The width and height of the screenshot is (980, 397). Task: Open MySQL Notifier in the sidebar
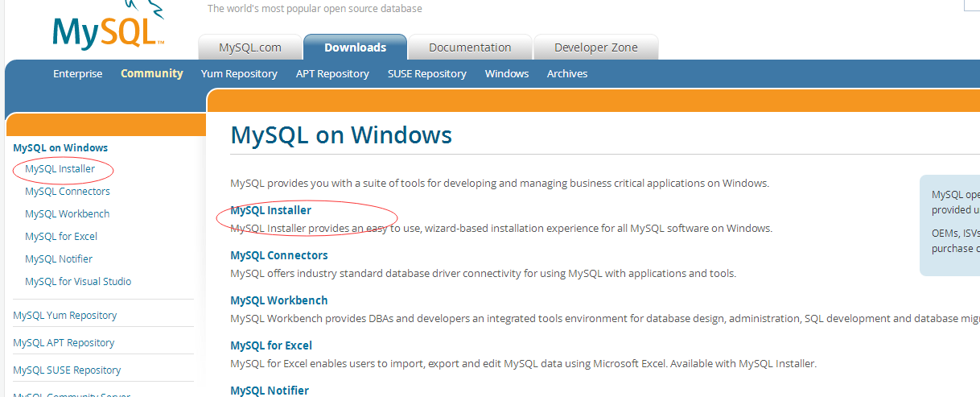pyautogui.click(x=59, y=259)
